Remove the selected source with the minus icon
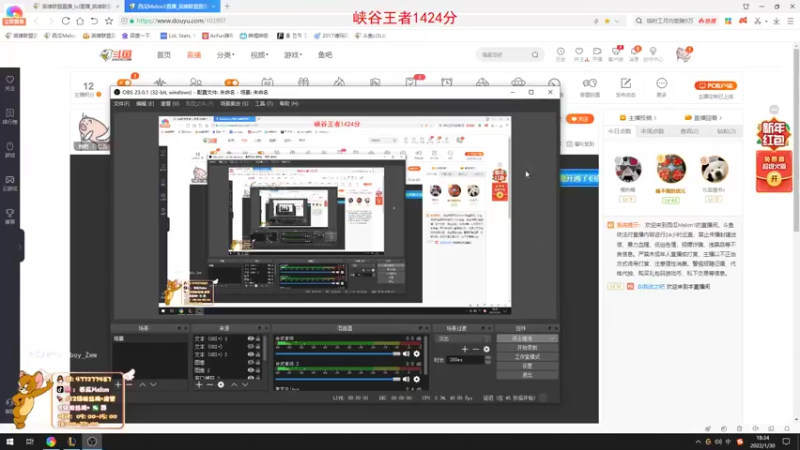Screen dimensions: 800x450 pos(210,384)
